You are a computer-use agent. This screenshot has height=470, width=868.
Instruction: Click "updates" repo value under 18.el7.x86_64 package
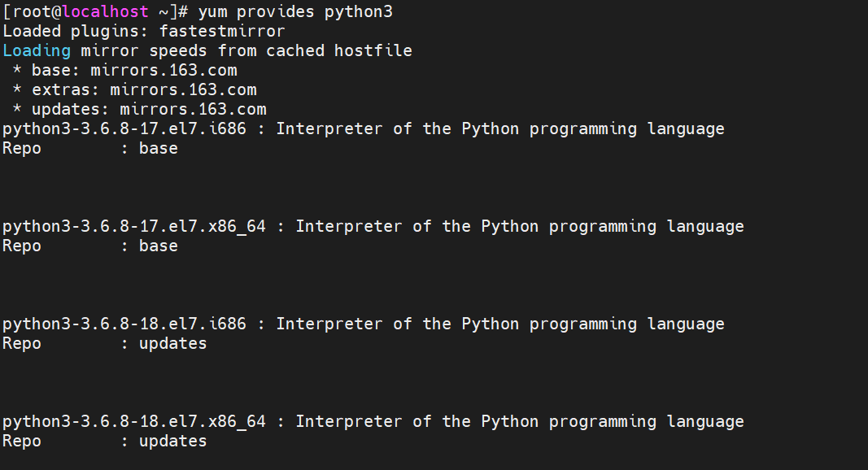(172, 442)
